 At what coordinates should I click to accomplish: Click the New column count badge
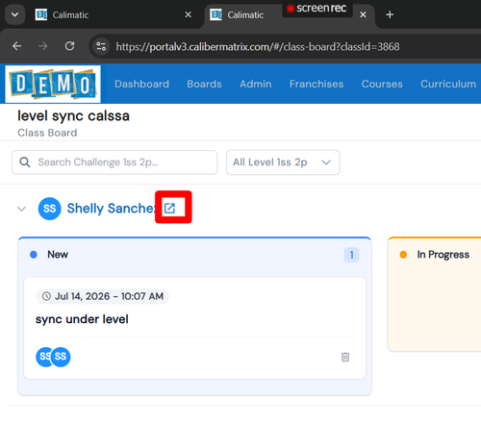pyautogui.click(x=351, y=255)
